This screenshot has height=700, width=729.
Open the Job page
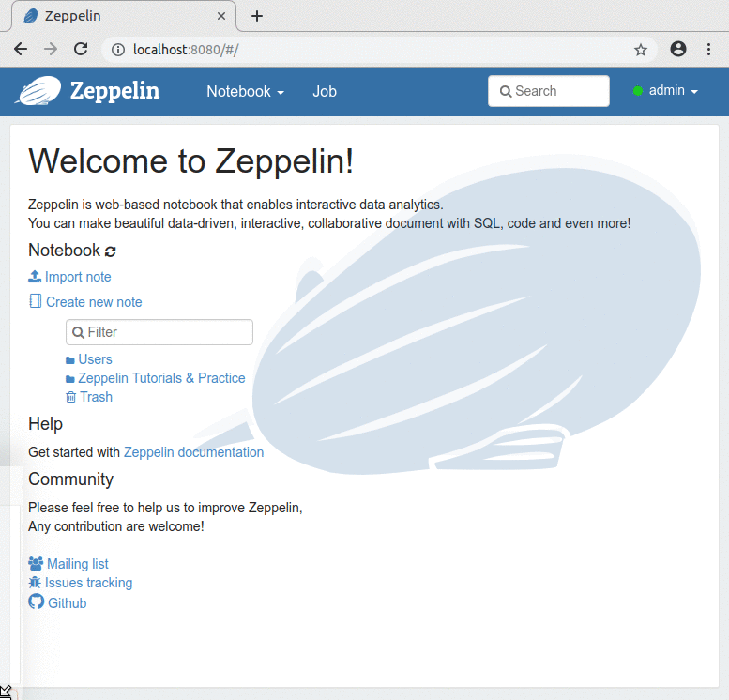coord(325,92)
